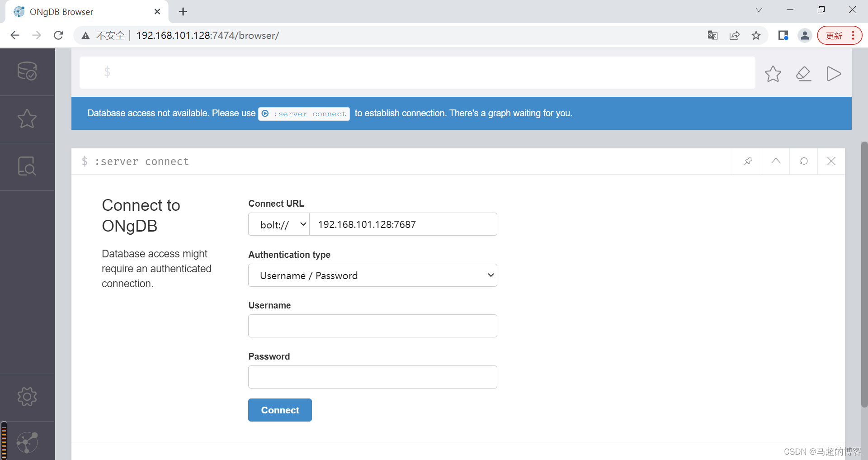
Task: Open the Database information sidebar icon
Action: point(27,71)
